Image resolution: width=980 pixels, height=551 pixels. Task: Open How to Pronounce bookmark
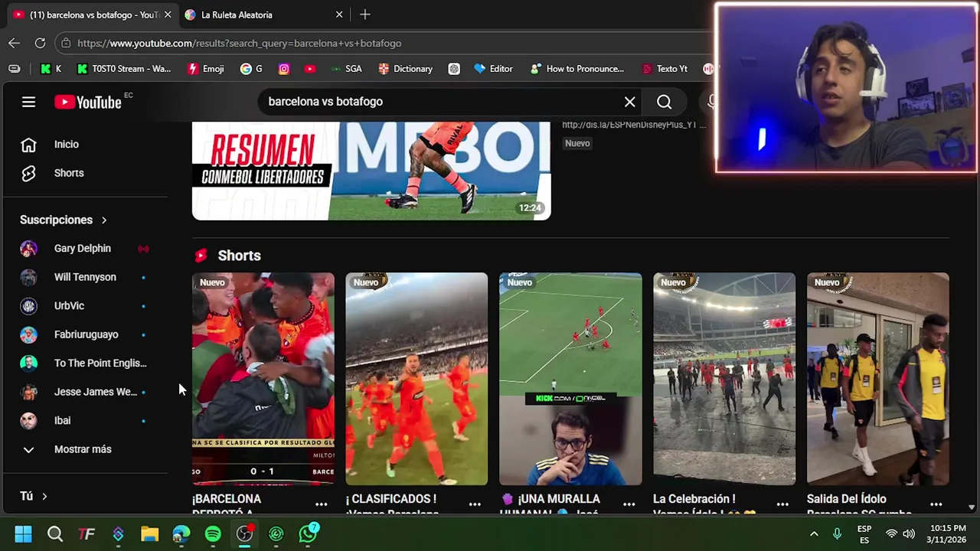[x=577, y=69]
